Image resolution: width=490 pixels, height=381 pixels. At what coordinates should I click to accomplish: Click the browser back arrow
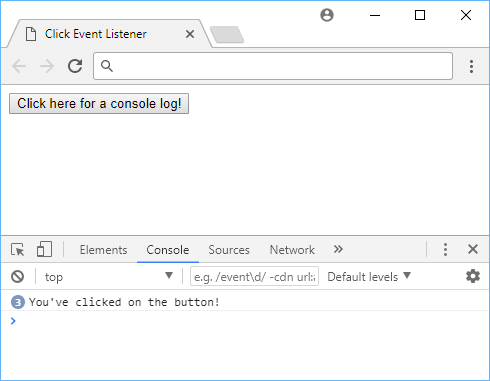[x=19, y=66]
